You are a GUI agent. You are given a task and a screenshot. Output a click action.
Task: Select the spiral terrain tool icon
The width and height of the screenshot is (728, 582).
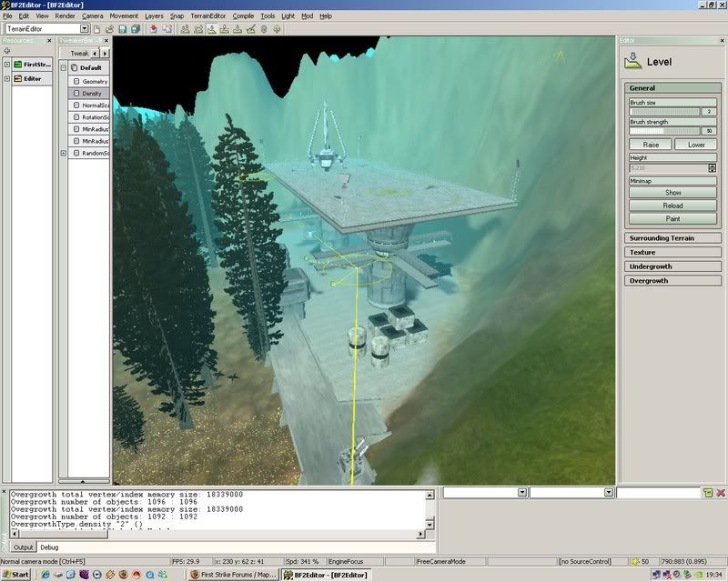tap(264, 29)
